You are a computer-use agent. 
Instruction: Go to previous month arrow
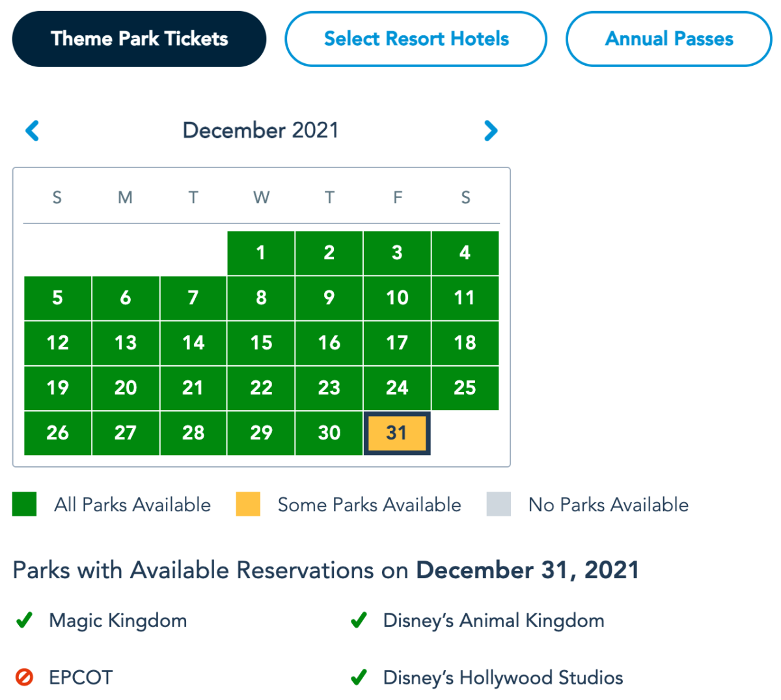click(32, 131)
